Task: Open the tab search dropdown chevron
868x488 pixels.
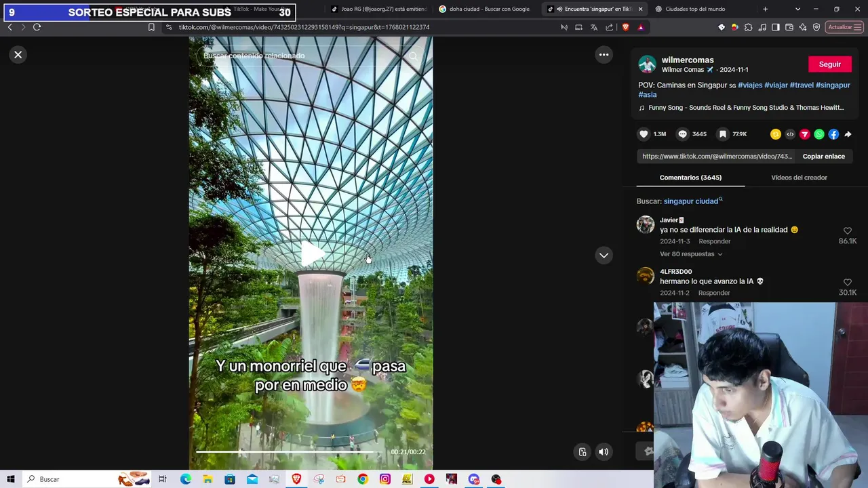Action: tap(797, 9)
